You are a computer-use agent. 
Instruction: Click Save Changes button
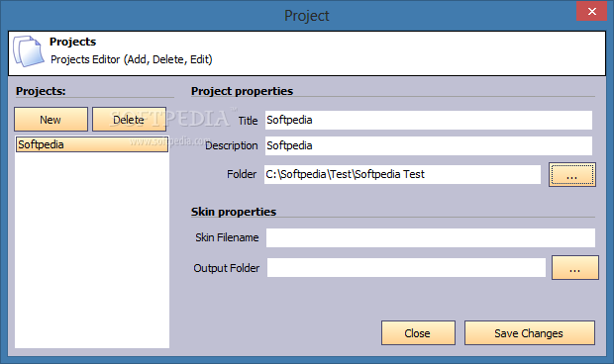click(x=530, y=333)
